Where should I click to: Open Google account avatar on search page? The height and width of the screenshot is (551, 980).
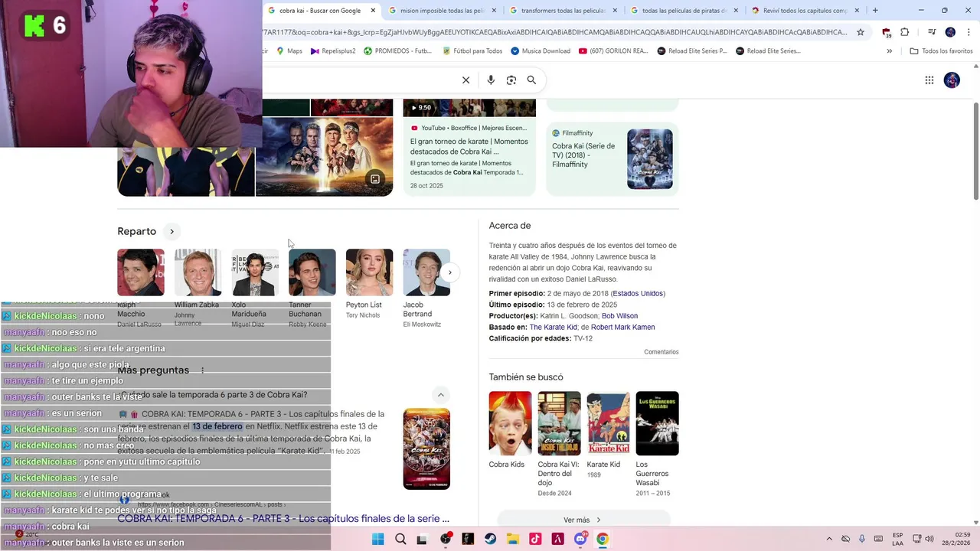pos(952,80)
